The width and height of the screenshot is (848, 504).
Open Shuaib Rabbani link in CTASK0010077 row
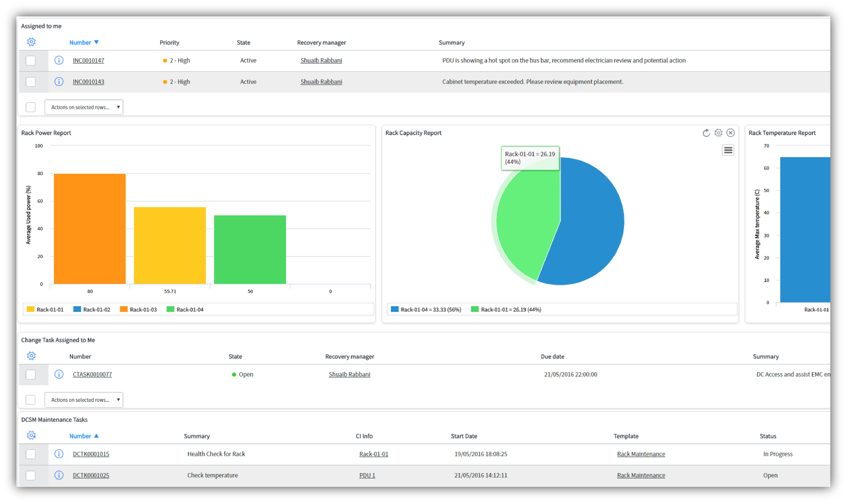click(x=349, y=374)
